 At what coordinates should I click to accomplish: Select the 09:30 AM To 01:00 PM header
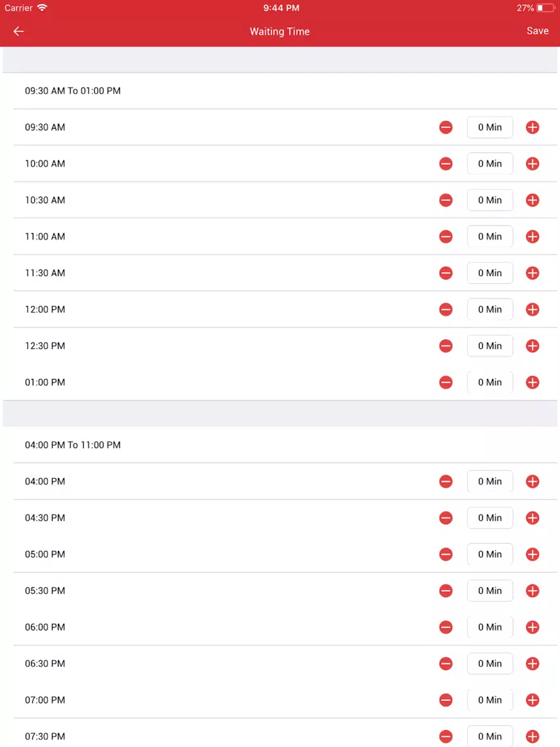[73, 91]
